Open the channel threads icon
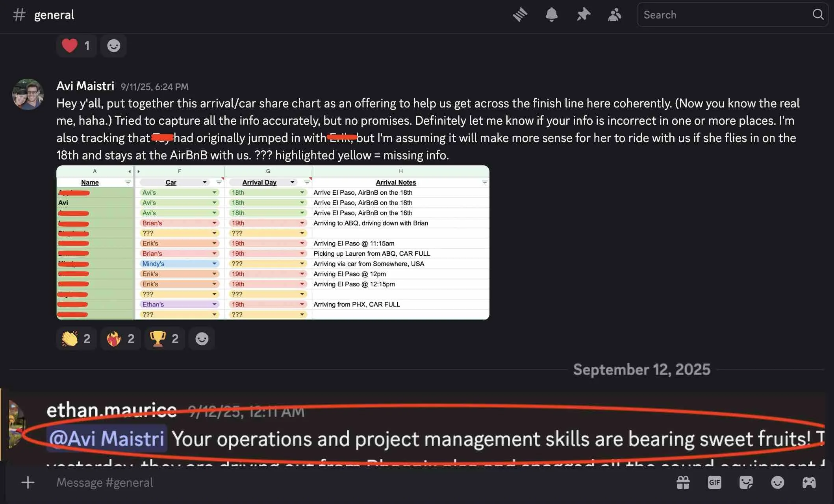This screenshot has width=834, height=504. [x=520, y=15]
